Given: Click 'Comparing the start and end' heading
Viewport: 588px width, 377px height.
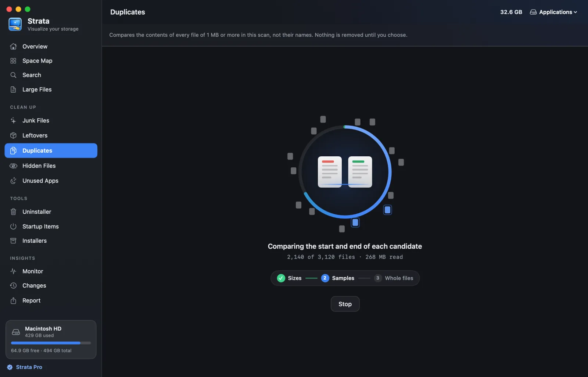Looking at the screenshot, I should [345, 246].
